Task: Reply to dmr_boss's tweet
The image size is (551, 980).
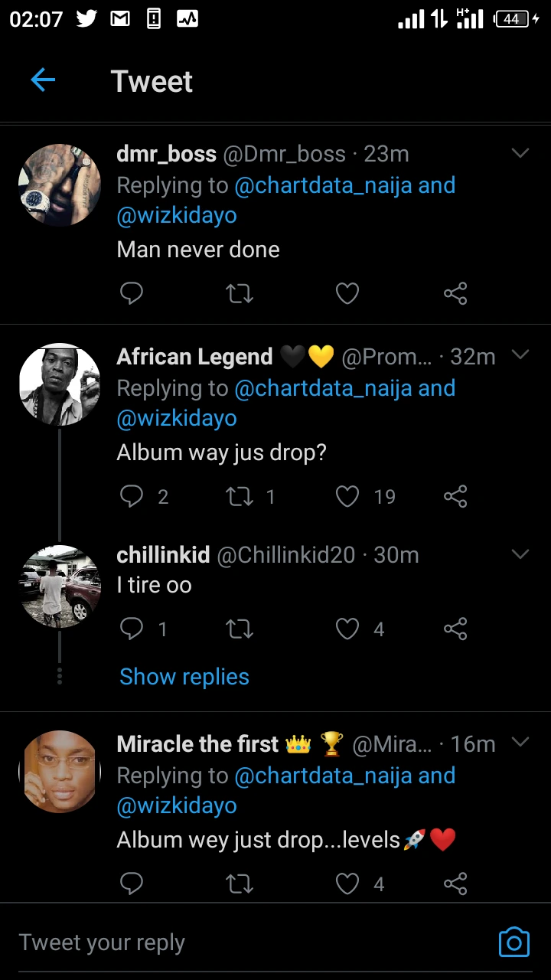Action: coord(132,293)
